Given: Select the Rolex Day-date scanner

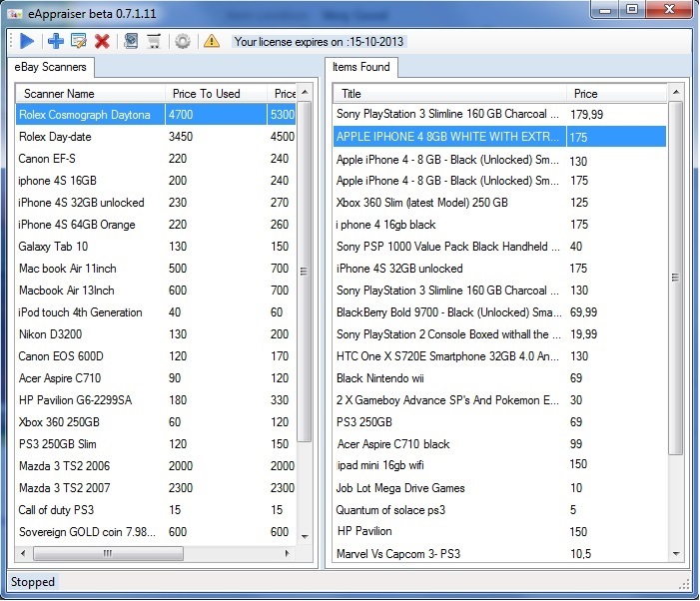Looking at the screenshot, I should (x=156, y=137).
